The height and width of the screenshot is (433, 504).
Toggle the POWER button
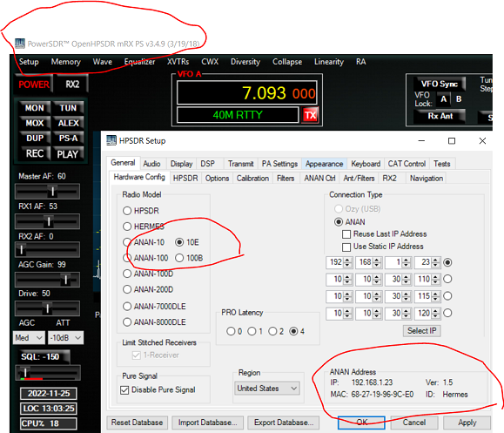(34, 85)
